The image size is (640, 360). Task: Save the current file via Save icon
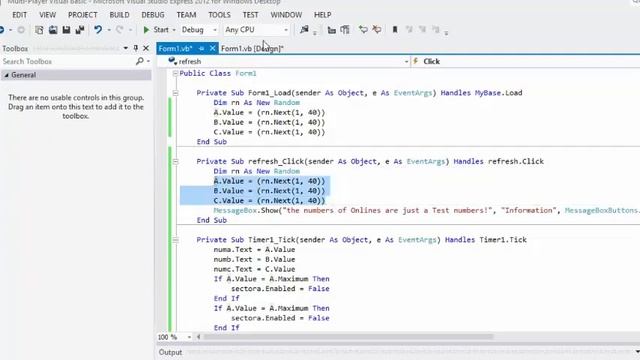coord(67,30)
